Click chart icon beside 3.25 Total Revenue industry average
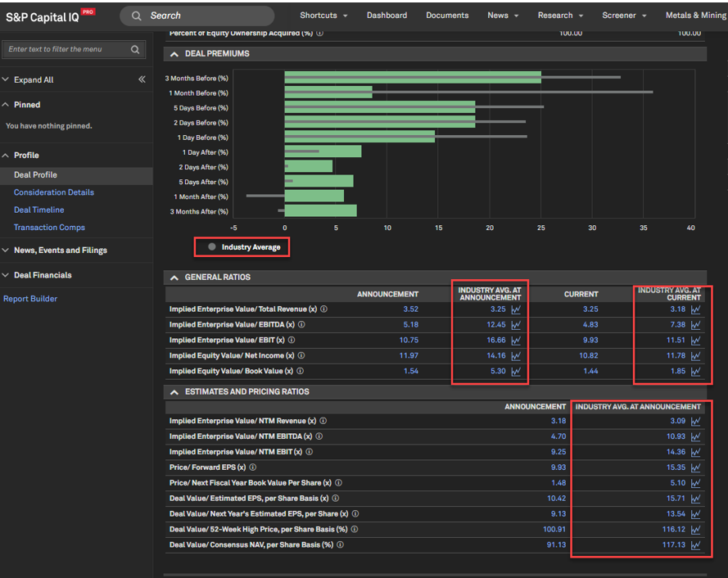The width and height of the screenshot is (728, 578). point(516,309)
